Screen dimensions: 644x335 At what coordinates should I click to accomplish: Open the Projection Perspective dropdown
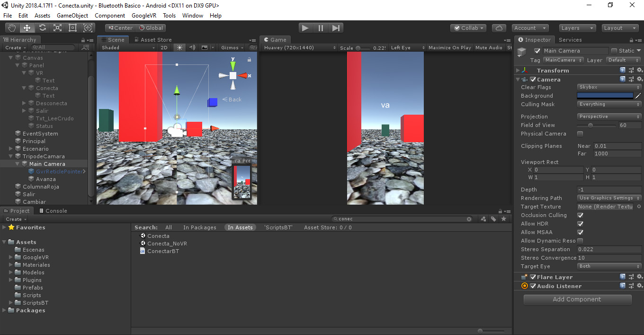pyautogui.click(x=609, y=117)
